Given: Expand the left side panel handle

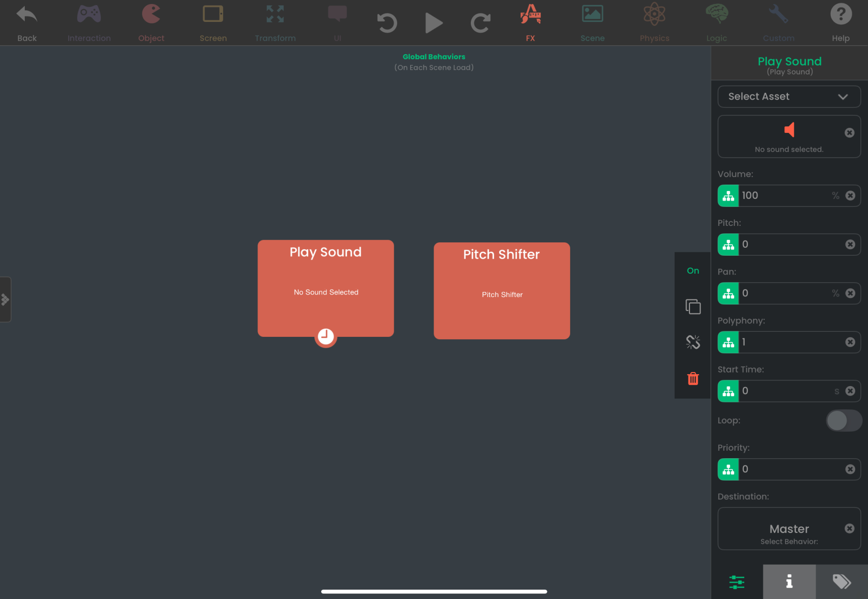Looking at the screenshot, I should (5, 299).
